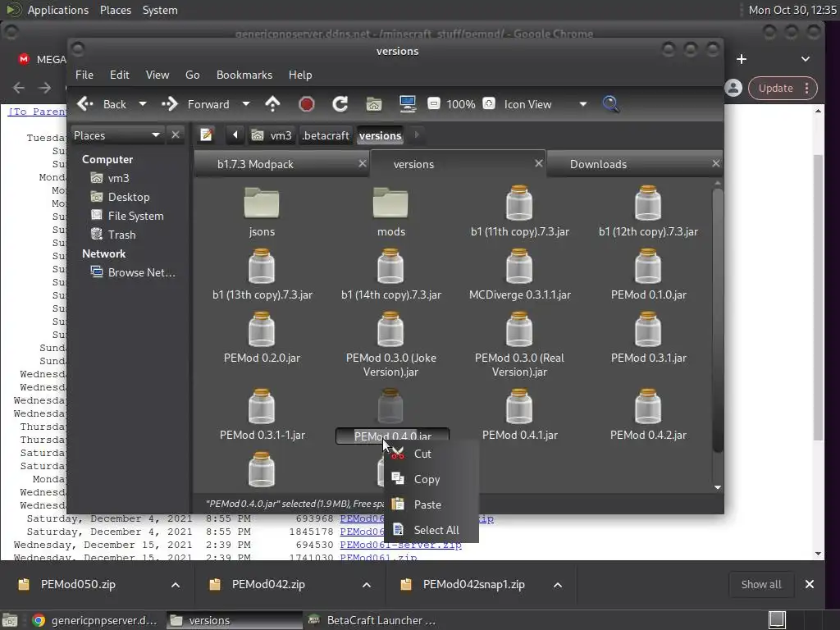This screenshot has width=840, height=630.
Task: Go back with the Back arrow
Action: point(102,104)
